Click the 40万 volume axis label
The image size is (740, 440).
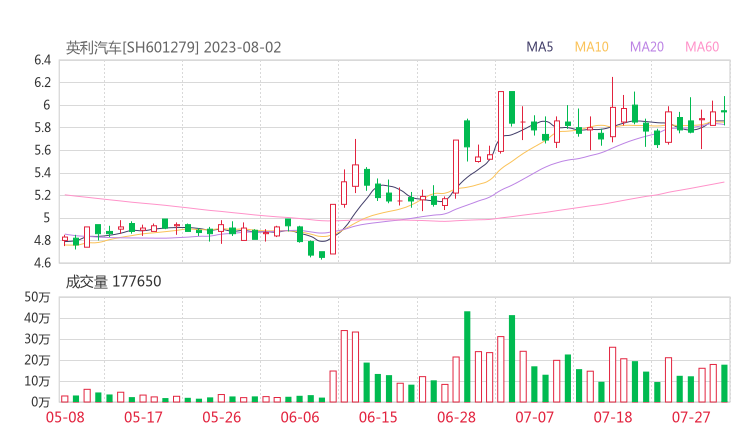pyautogui.click(x=37, y=318)
